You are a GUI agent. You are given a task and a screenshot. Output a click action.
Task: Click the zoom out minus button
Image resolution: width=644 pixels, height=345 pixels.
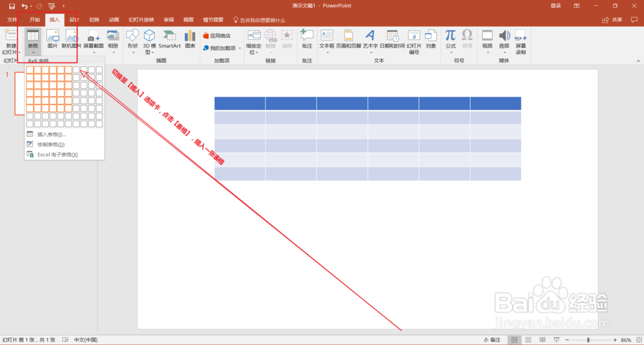(x=567, y=340)
